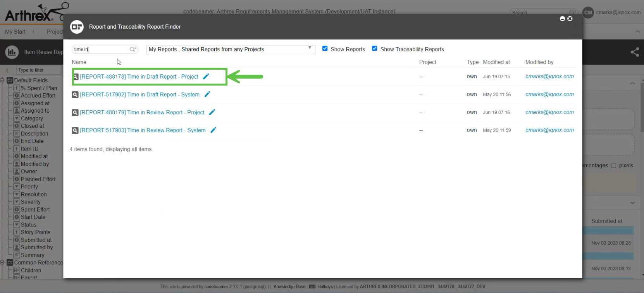Enable the pixels checkbox
This screenshot has width=644, height=293.
click(x=613, y=166)
